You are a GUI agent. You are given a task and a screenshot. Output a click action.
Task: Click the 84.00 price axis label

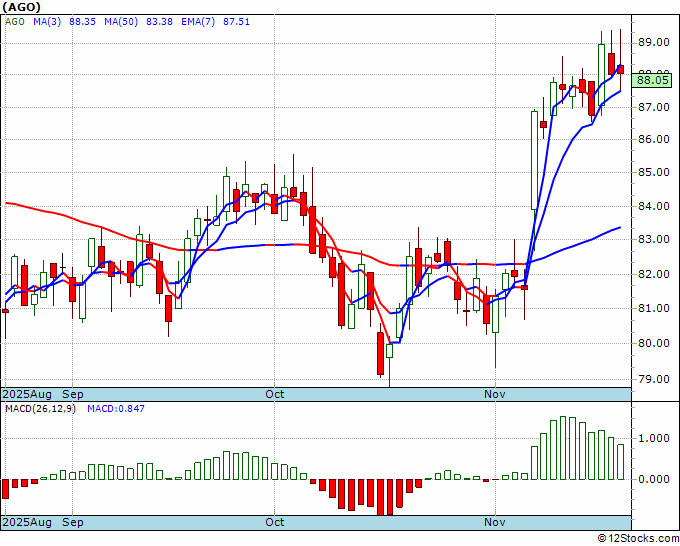pos(653,206)
